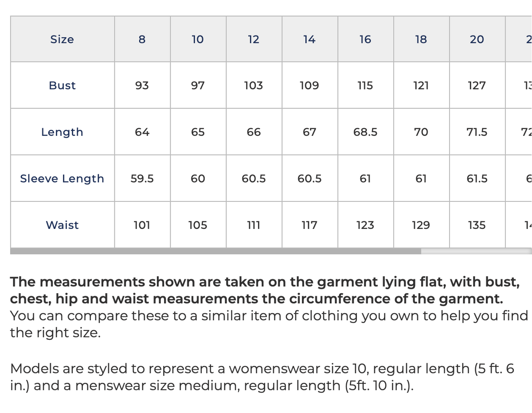
Task: Click the unfilled scrollbar track right of the thumb
Action: [477, 251]
